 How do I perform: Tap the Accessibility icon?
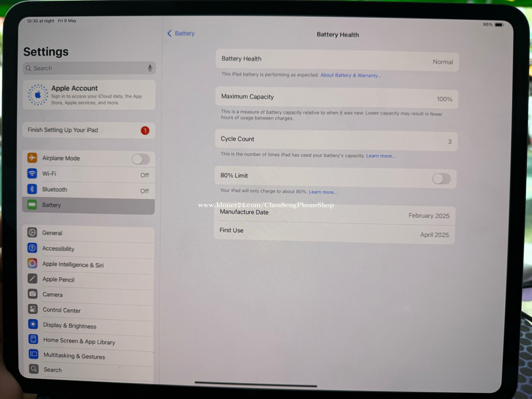(x=32, y=248)
